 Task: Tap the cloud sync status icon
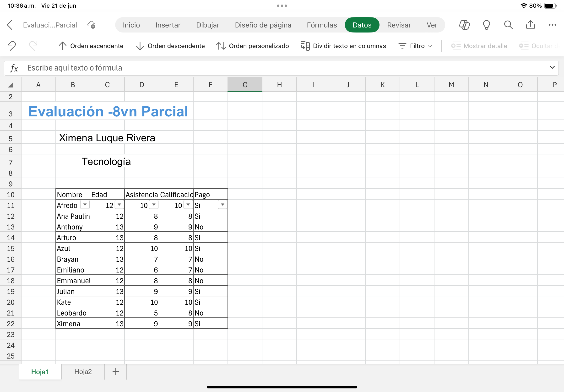coord(91,25)
